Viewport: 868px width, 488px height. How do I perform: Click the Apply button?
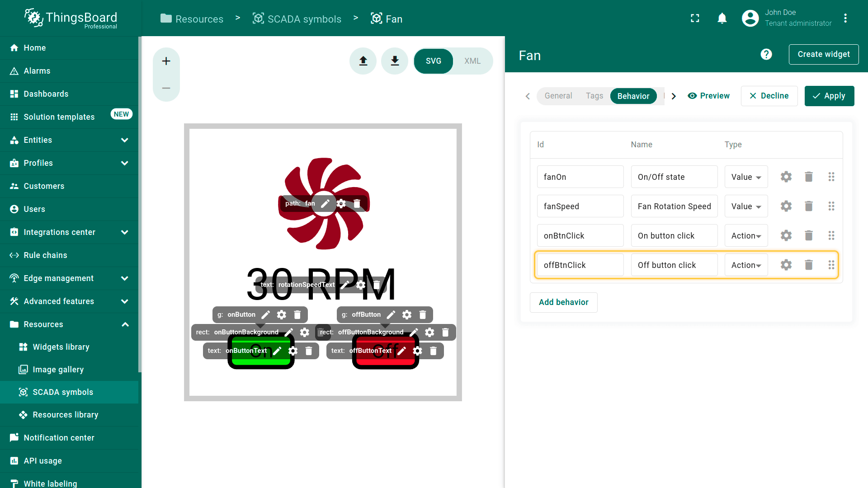(829, 96)
